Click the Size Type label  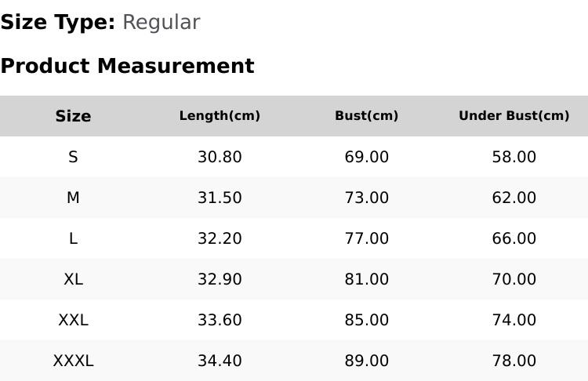pos(58,23)
